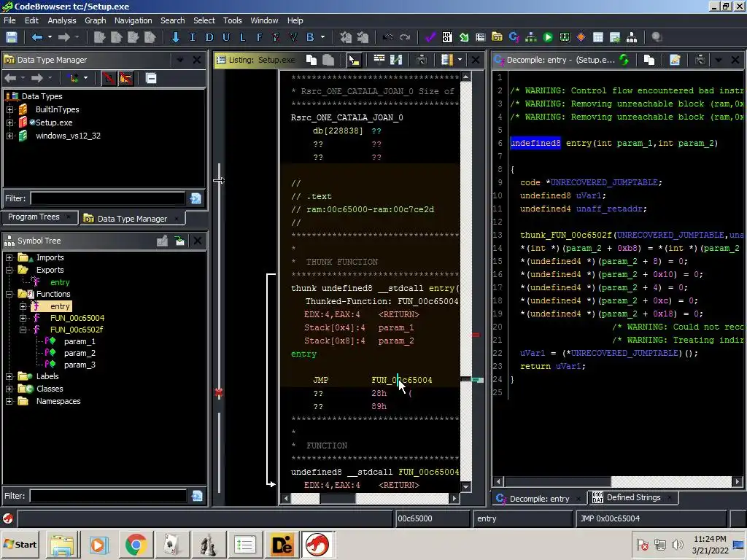Open the Listing field editor dropdown arrow
Viewport: 747px width, 560px height.
point(460,60)
